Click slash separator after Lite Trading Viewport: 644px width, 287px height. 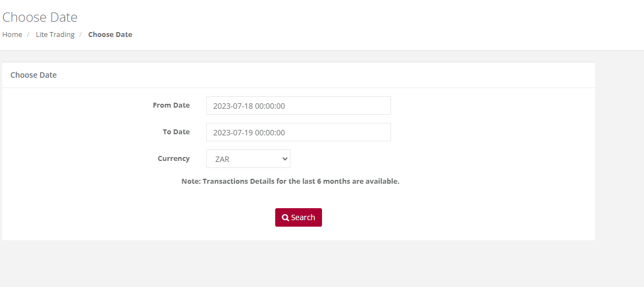[x=82, y=34]
